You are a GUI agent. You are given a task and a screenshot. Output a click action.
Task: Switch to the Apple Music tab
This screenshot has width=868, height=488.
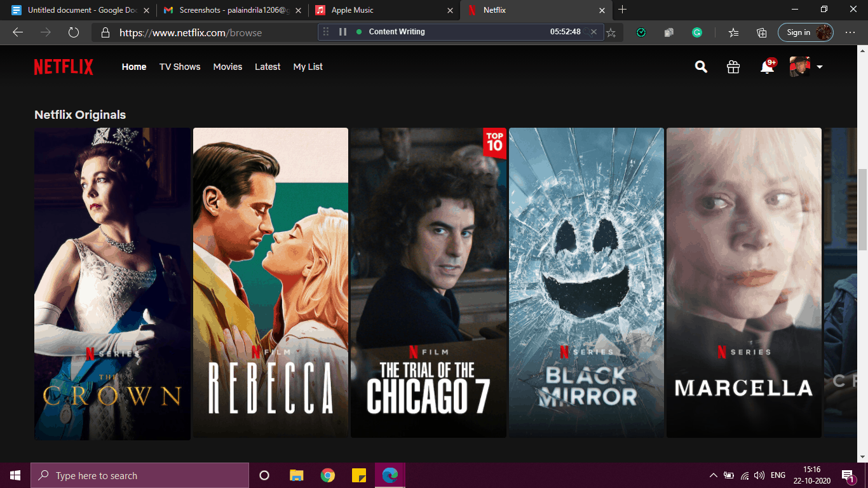tap(384, 10)
